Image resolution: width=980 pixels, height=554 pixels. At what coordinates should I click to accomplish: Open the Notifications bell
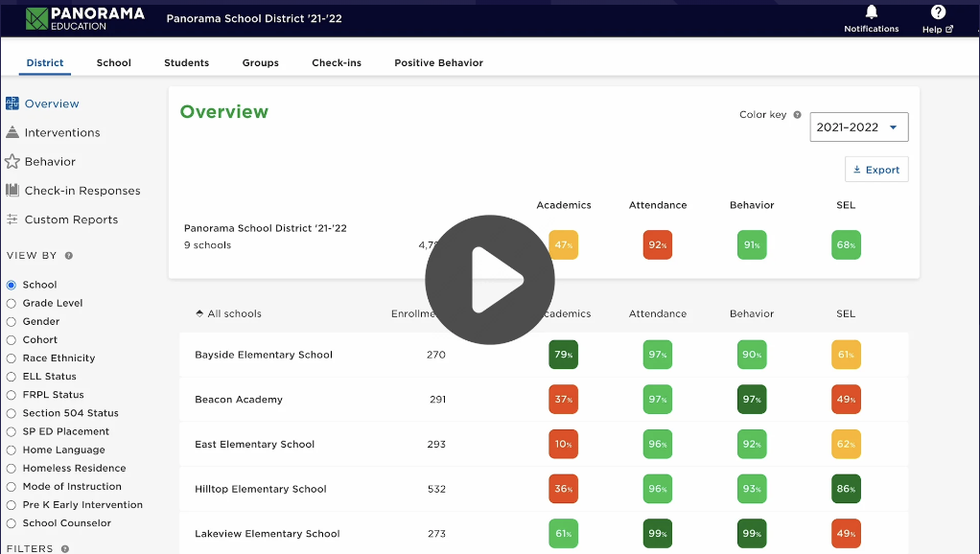(x=872, y=12)
